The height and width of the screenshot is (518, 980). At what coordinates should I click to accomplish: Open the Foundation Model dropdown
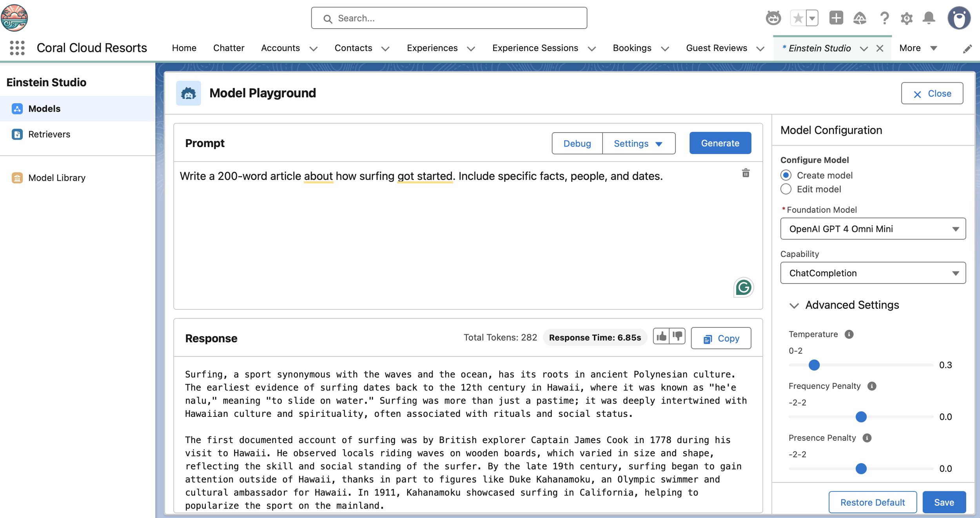(873, 229)
